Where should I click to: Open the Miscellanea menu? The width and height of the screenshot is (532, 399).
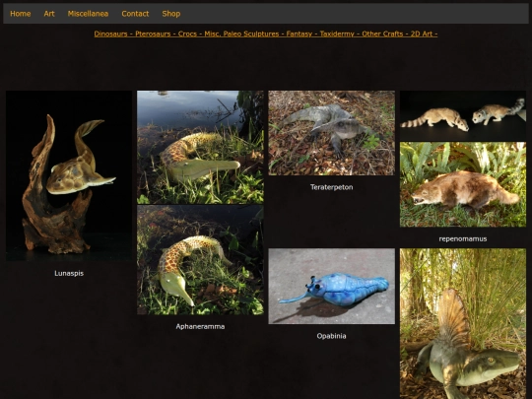88,14
